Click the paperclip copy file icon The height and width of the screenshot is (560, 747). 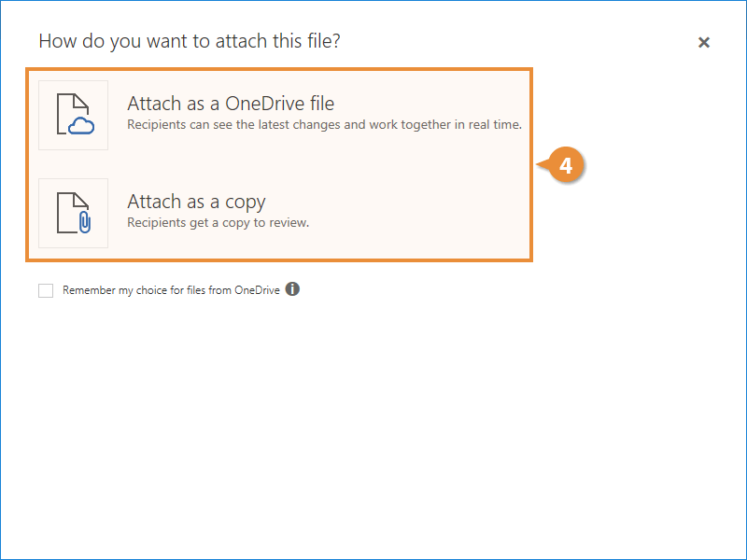(73, 213)
